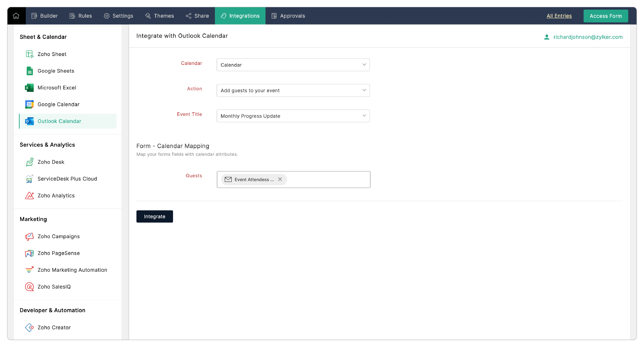Image resolution: width=644 pixels, height=347 pixels.
Task: Select the Google Sheets icon
Action: (29, 71)
